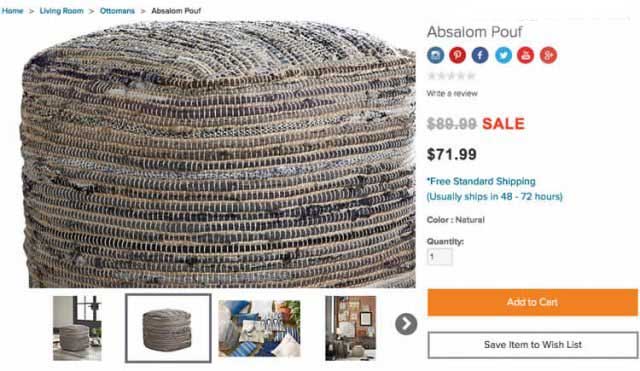Open the Facebook share icon
640x371 pixels.
coord(480,55)
